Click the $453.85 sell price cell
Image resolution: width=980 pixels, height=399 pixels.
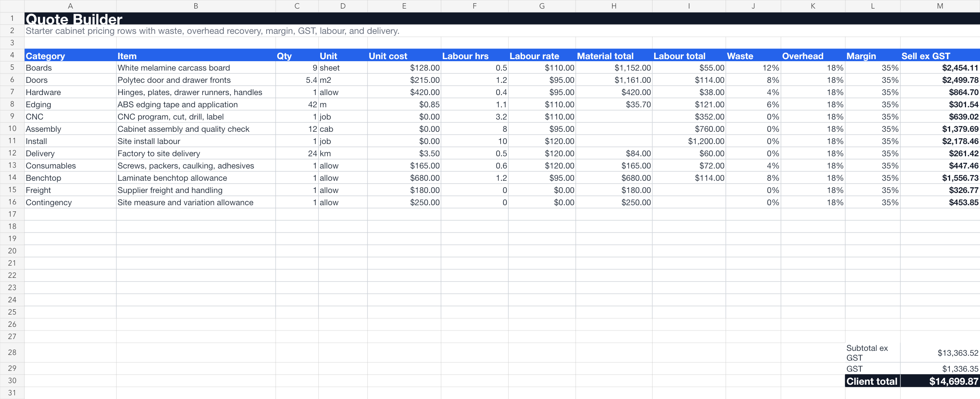pyautogui.click(x=940, y=202)
